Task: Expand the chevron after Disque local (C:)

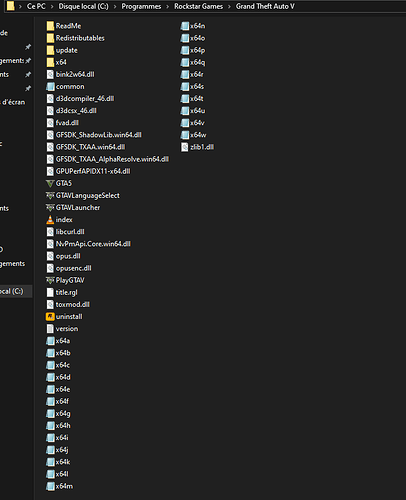Action: click(115, 7)
